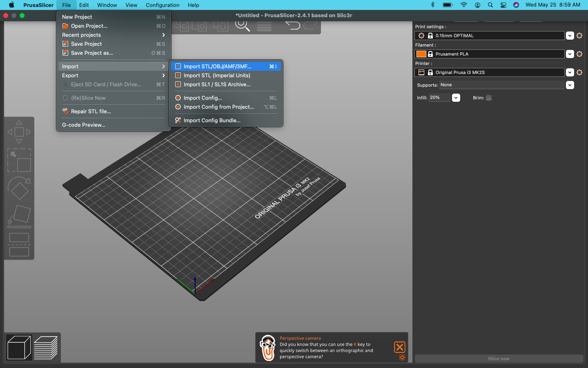Image resolution: width=588 pixels, height=368 pixels.
Task: Click the Search magnifier toolbar icon
Action: click(x=242, y=25)
